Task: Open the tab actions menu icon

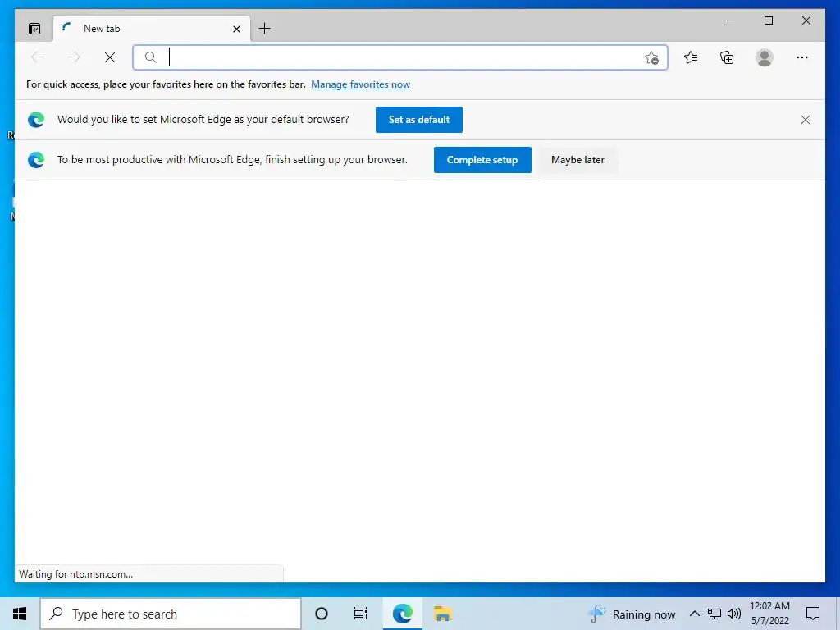Action: pos(34,29)
